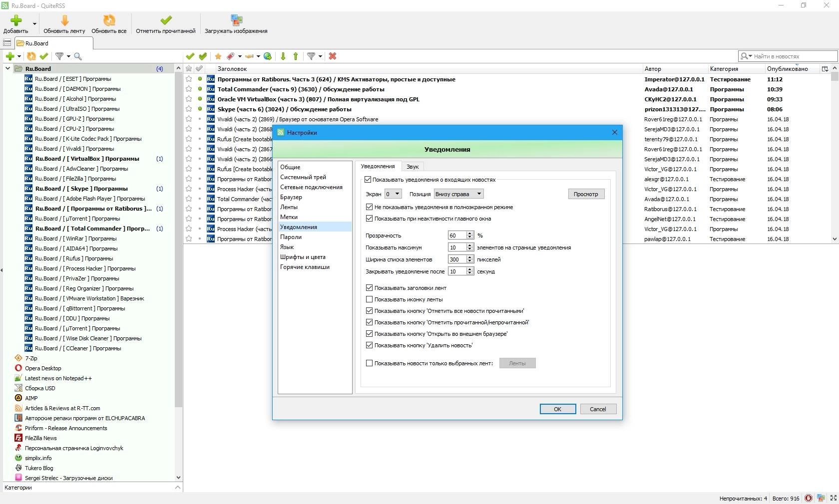Enable 'Показывать иконку ленты' checkbox
This screenshot has height=504, width=839.
tap(370, 299)
